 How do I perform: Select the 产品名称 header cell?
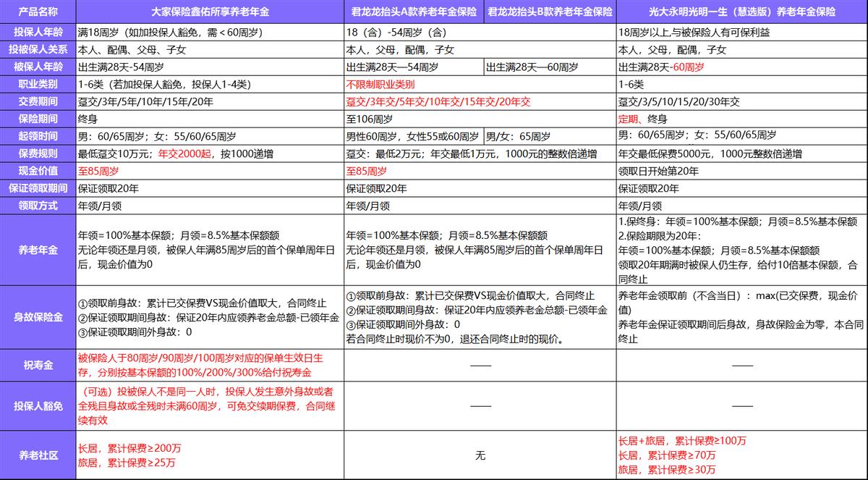[x=38, y=12]
